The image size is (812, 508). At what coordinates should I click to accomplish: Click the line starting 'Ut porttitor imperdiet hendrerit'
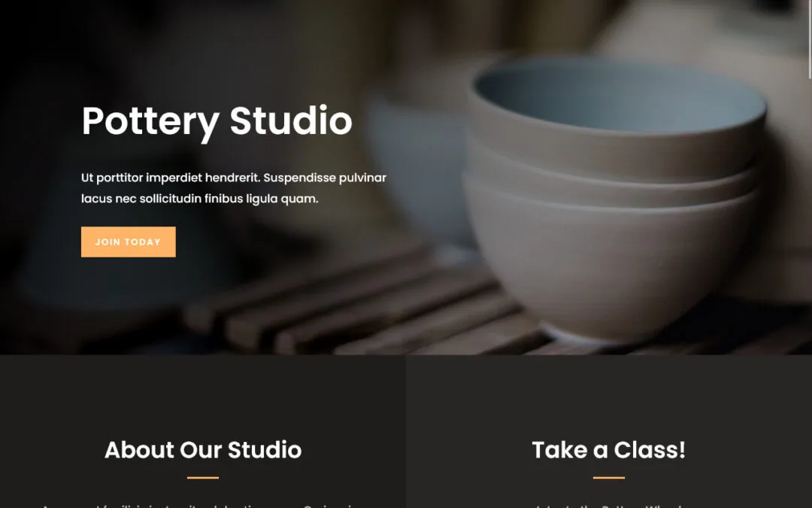[234, 178]
